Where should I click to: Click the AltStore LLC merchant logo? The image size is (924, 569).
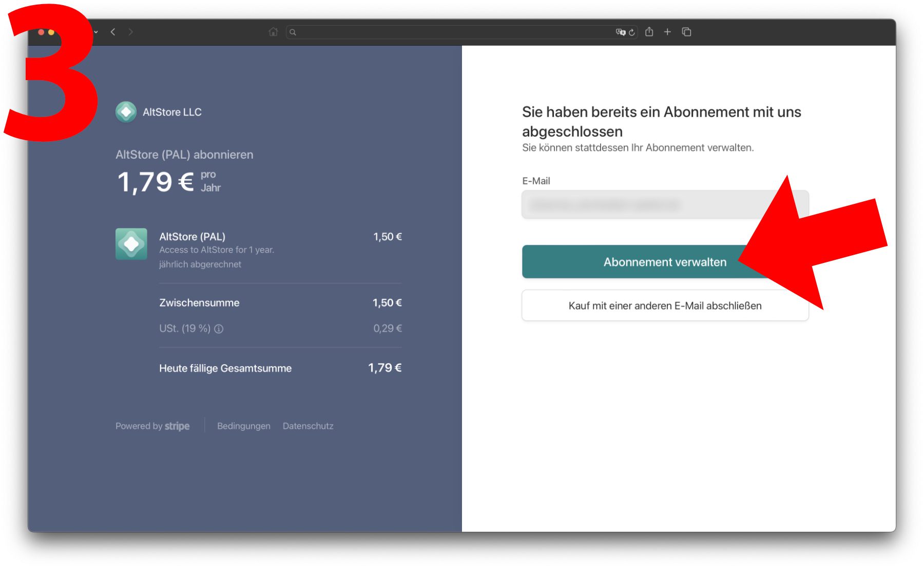[x=126, y=112]
